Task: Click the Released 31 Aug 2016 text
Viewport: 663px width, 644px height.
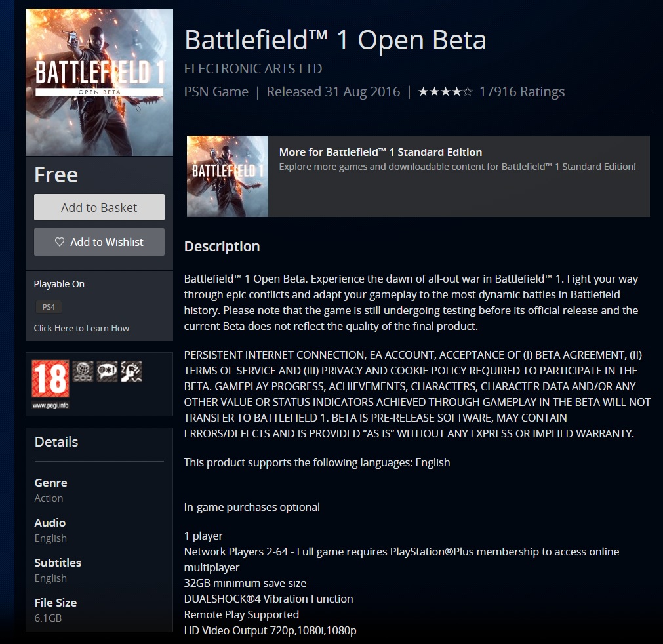Action: click(x=333, y=92)
